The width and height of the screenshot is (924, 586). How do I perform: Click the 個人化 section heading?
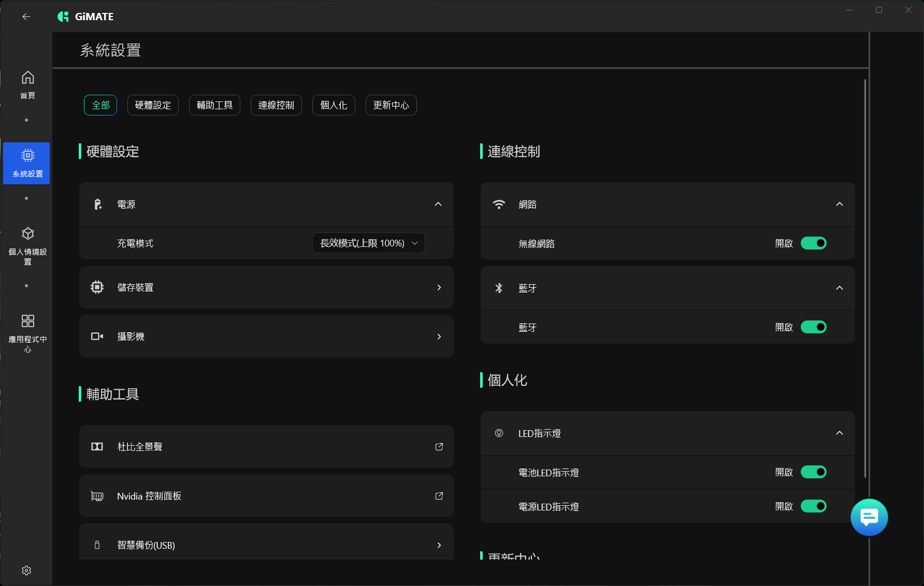pyautogui.click(x=507, y=380)
